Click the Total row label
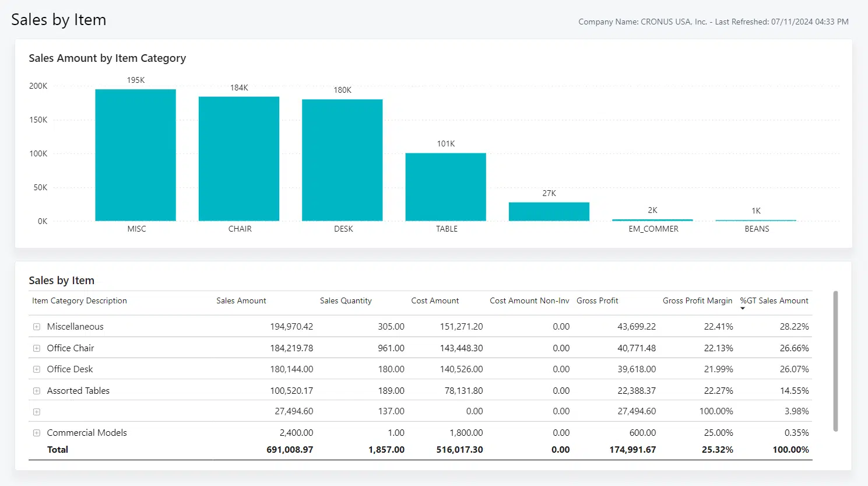 point(58,450)
